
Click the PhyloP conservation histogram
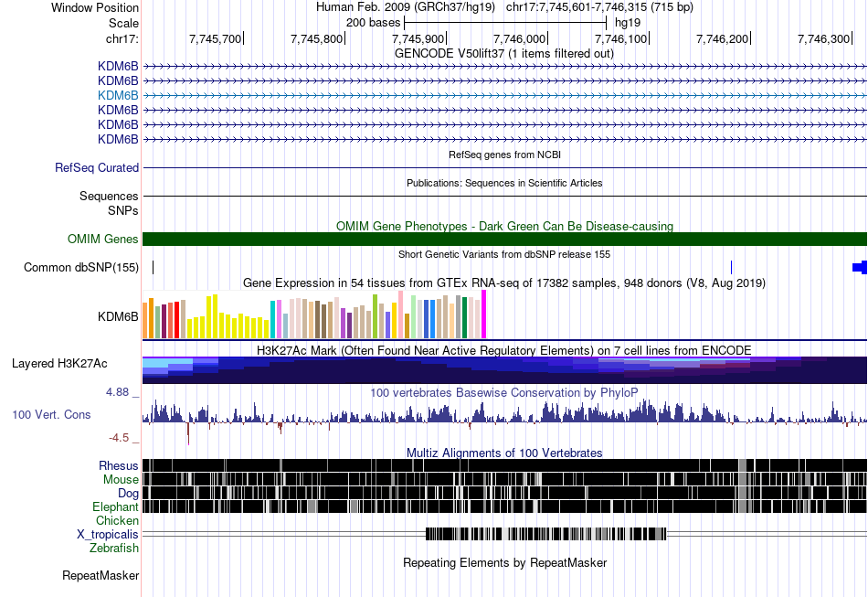[505, 421]
